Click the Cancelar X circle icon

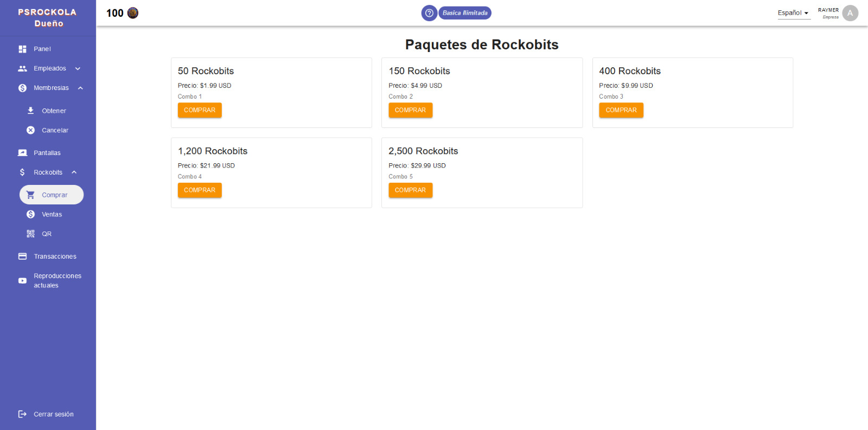pos(30,130)
